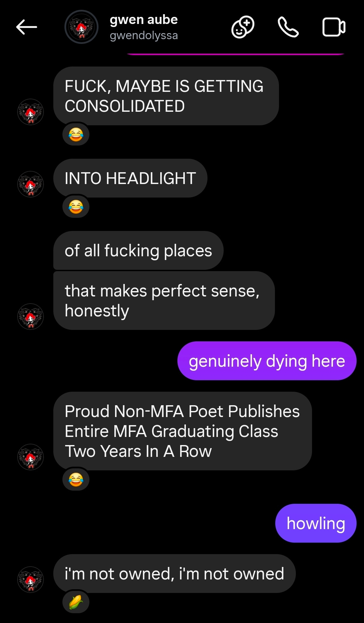Viewport: 364px width, 623px height.
Task: Tap laughing reaction under INTO HEADLIGHT message
Action: point(76,207)
